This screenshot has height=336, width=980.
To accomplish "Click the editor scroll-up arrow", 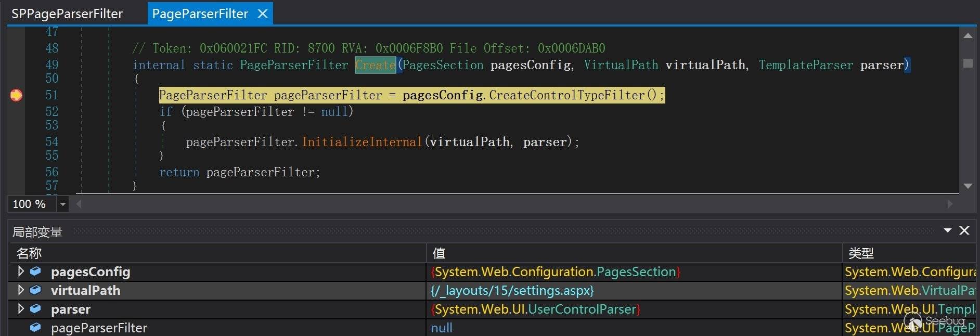I will click(968, 36).
